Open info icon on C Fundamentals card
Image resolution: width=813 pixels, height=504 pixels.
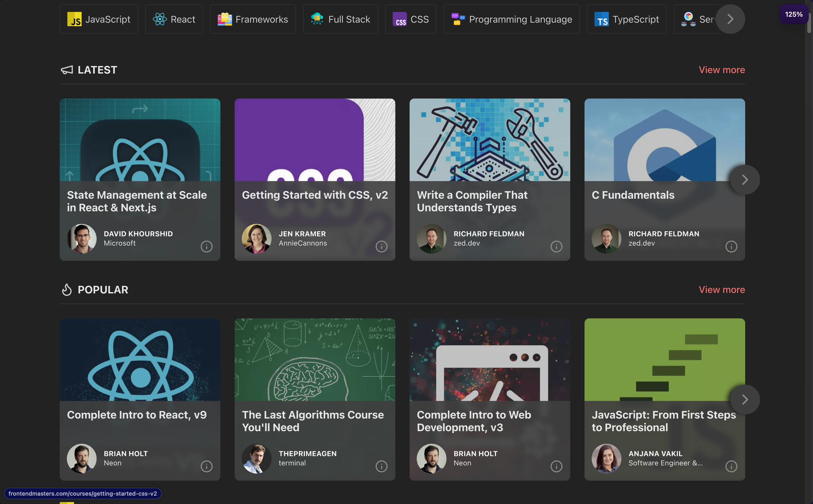731,246
